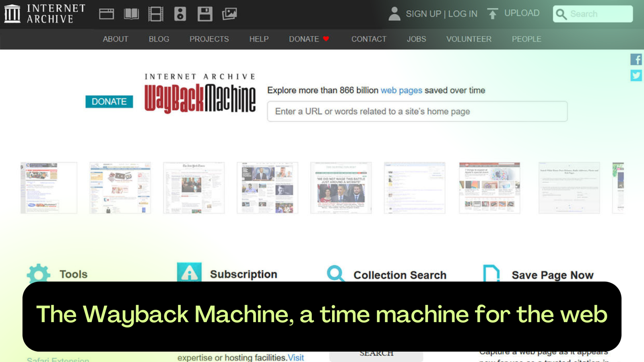
Task: Click the Tools gear icon
Action: (38, 274)
